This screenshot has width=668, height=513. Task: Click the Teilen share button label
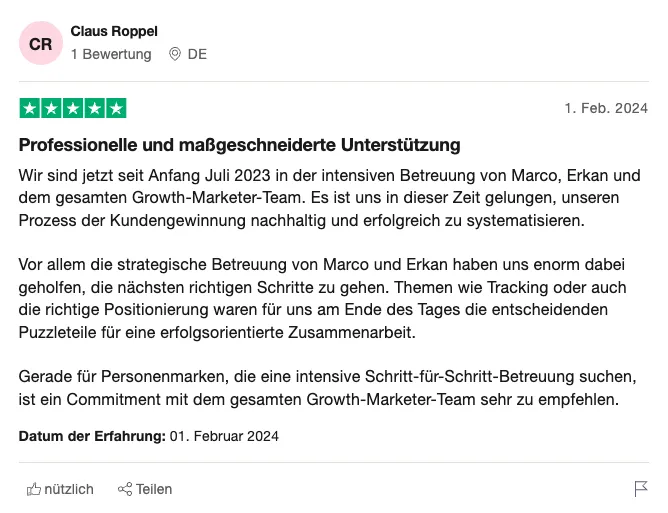click(x=154, y=489)
